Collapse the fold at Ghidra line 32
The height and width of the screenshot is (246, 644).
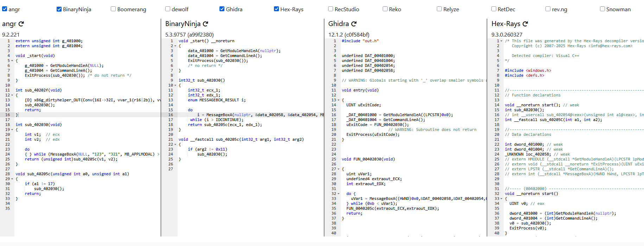pyautogui.click(x=339, y=194)
